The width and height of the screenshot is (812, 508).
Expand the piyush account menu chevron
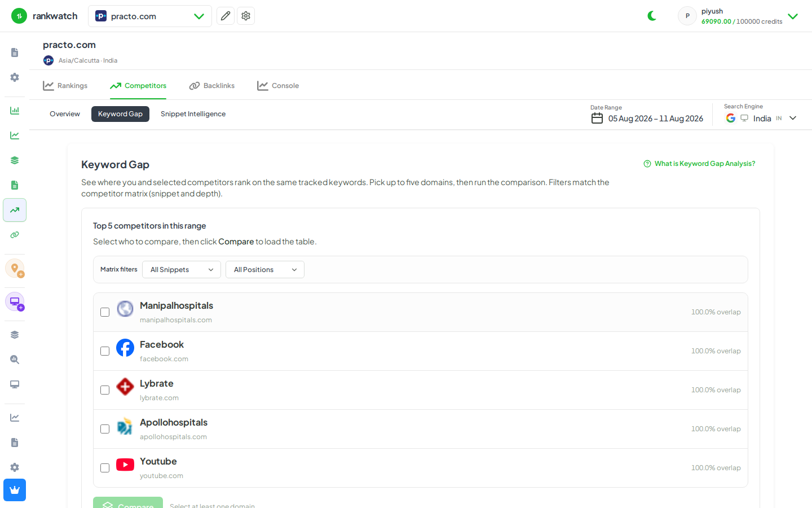(793, 16)
